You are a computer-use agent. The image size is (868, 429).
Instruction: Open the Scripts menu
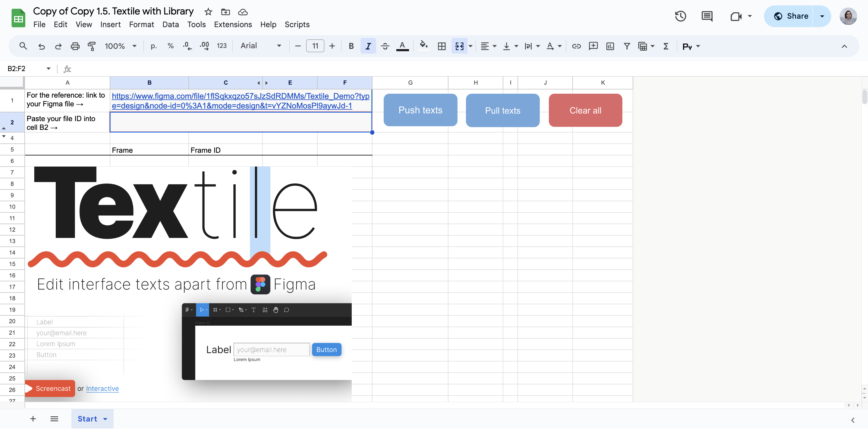click(297, 24)
